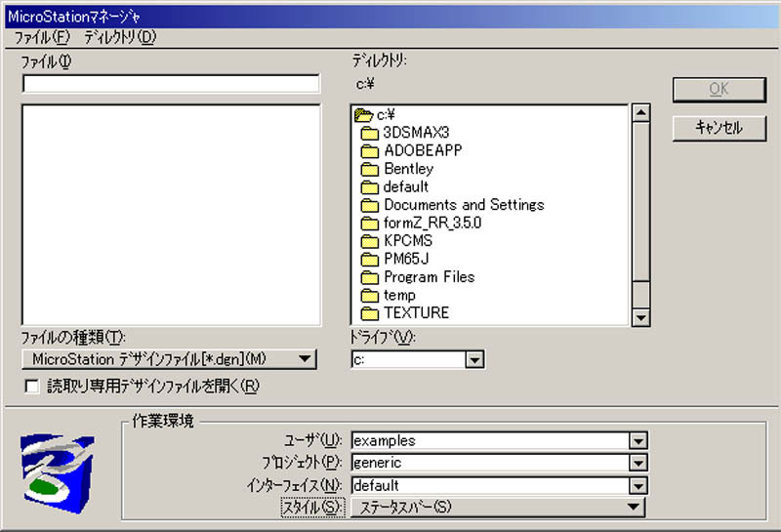Select the PM65J folder icon
The image size is (781, 532).
pyautogui.click(x=369, y=259)
